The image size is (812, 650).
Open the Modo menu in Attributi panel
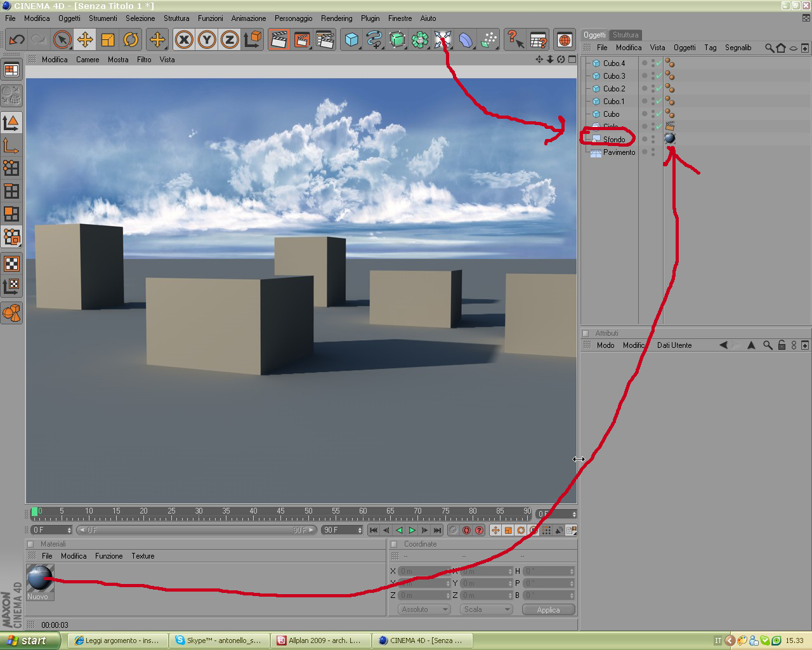point(606,345)
